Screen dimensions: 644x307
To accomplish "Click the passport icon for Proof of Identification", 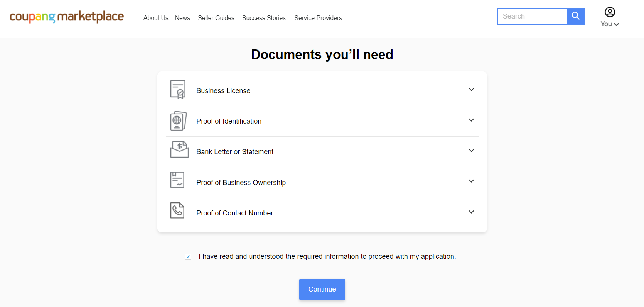I will point(178,121).
